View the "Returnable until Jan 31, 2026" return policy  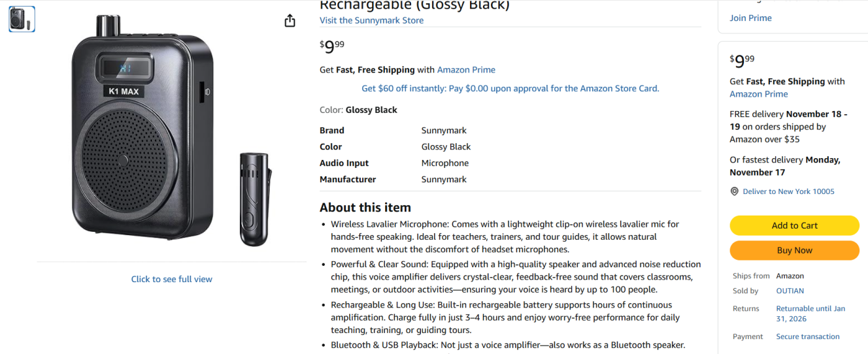(810, 314)
